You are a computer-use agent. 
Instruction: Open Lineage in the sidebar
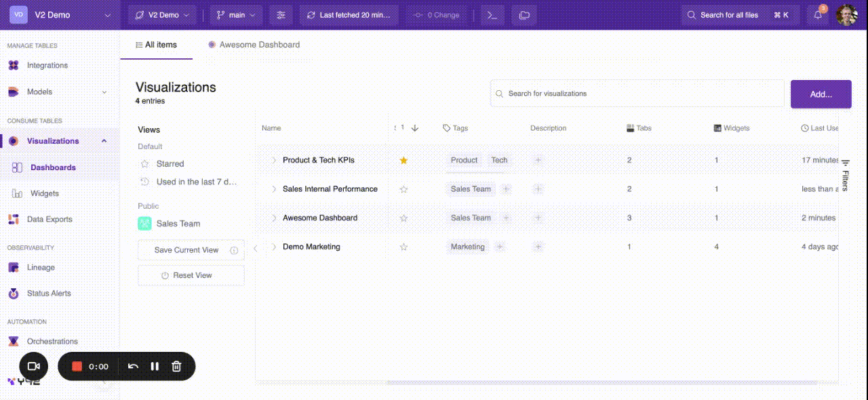tap(41, 268)
